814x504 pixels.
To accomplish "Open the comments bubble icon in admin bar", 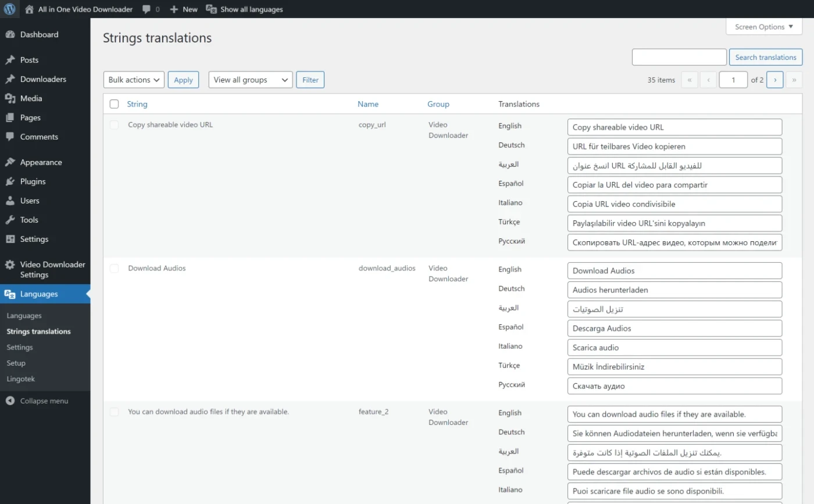I will click(x=147, y=9).
